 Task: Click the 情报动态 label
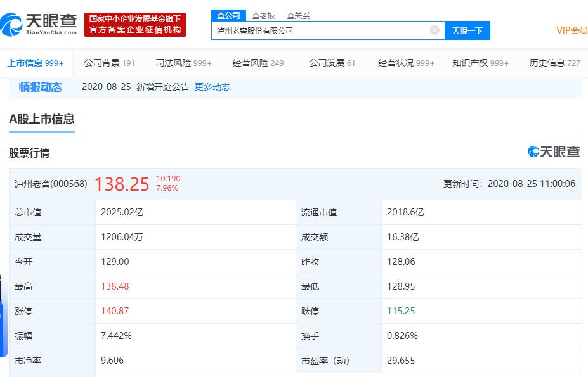tap(40, 87)
